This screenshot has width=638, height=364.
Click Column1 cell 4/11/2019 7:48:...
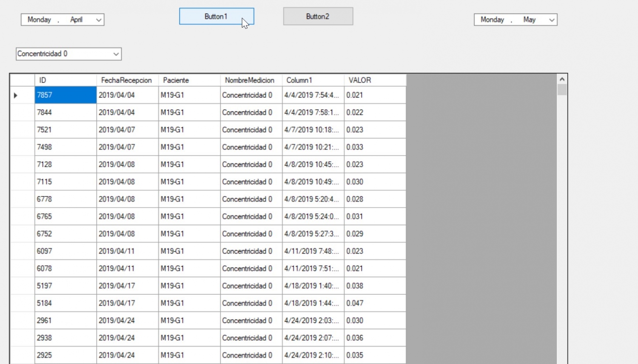(313, 251)
